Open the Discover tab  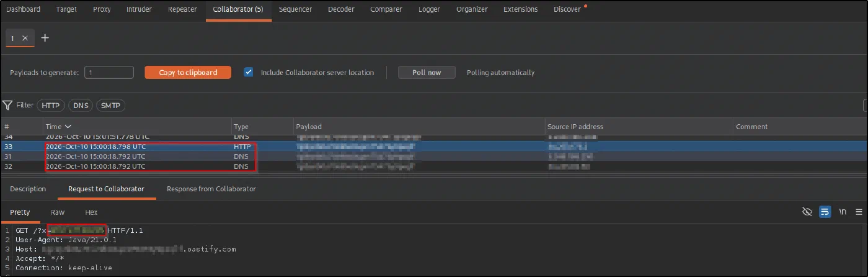(567, 9)
